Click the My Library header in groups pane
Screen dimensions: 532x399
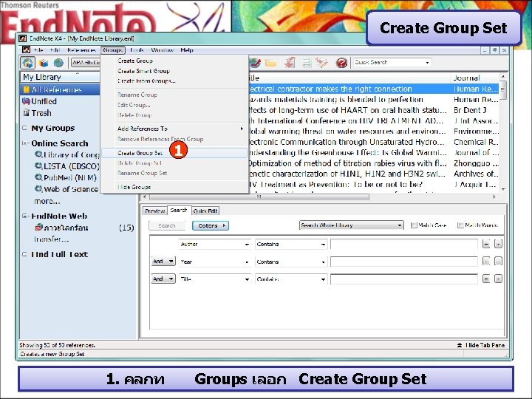click(60, 77)
